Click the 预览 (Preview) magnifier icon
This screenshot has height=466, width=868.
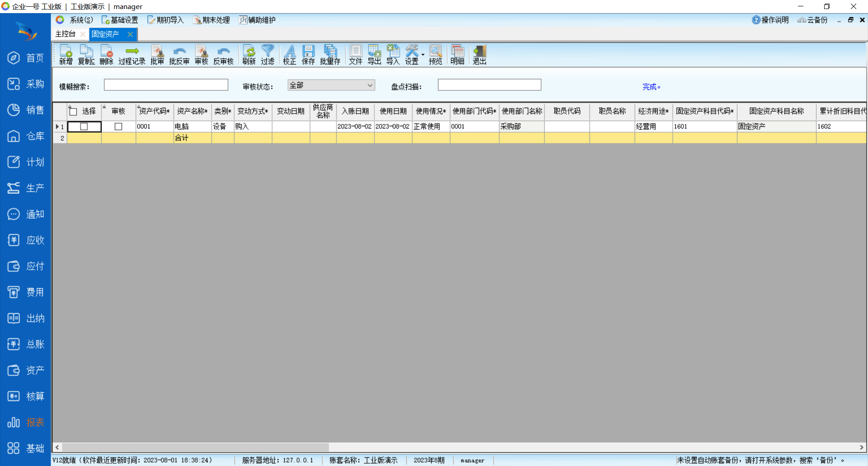point(435,55)
